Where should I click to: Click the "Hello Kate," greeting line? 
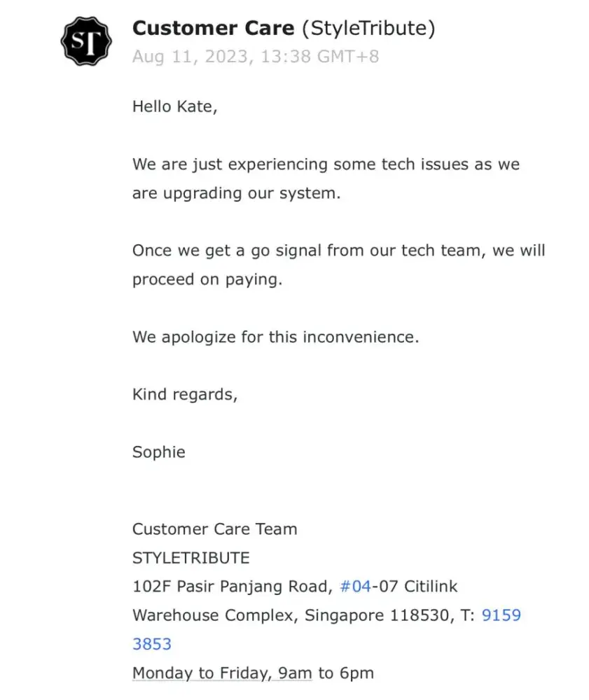175,107
